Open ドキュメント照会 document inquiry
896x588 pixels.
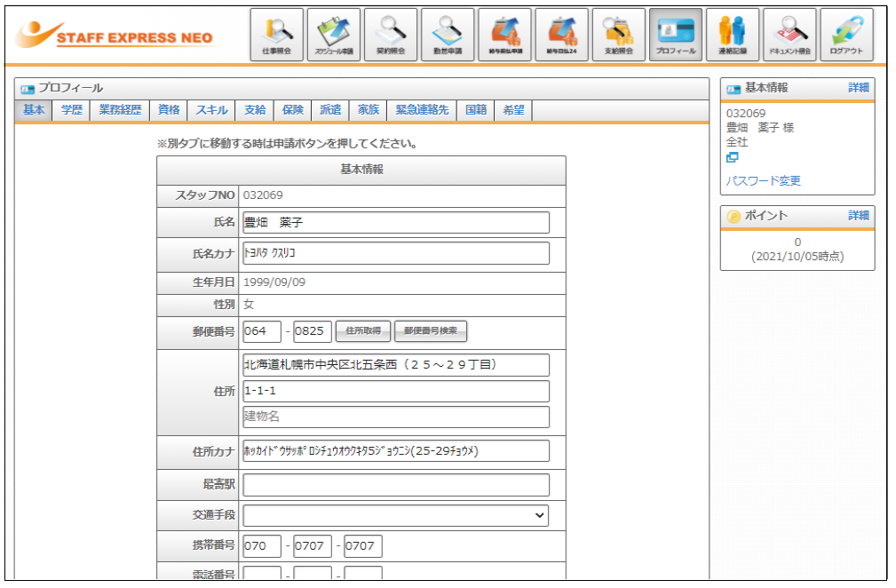[x=789, y=35]
